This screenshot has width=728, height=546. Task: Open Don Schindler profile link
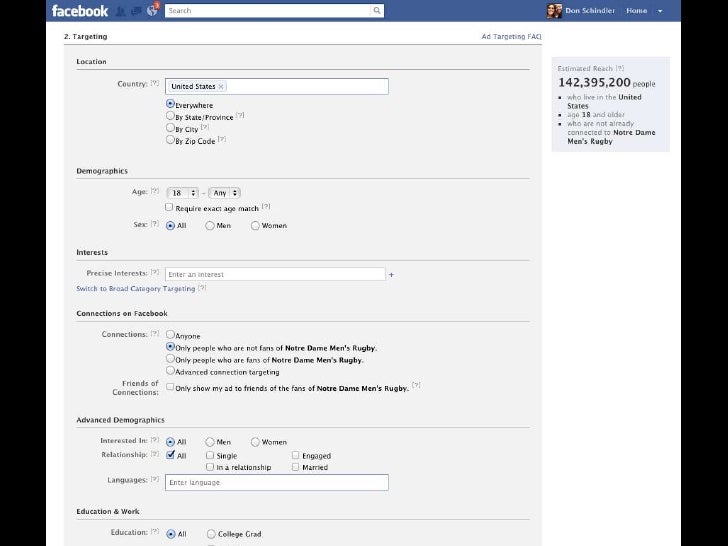point(590,11)
